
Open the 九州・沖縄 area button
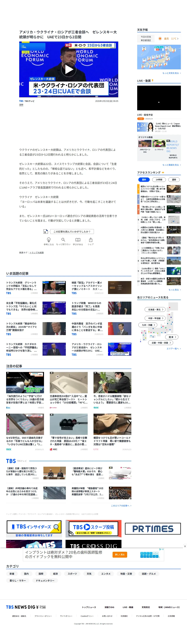(148, 325)
